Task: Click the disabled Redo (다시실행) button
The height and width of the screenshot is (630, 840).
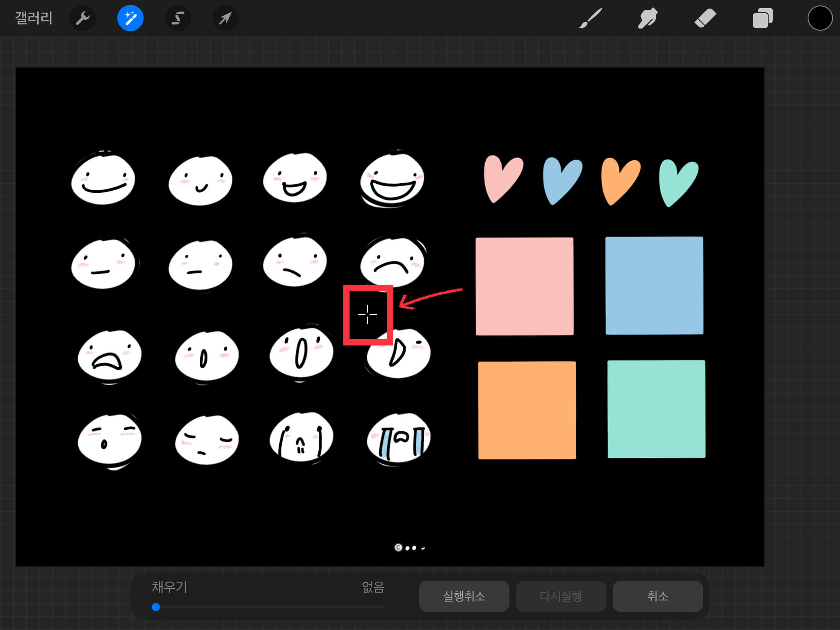Action: (x=561, y=596)
